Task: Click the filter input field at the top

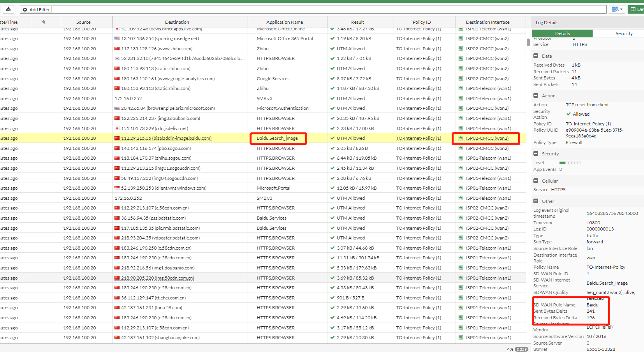Action: (x=311, y=9)
